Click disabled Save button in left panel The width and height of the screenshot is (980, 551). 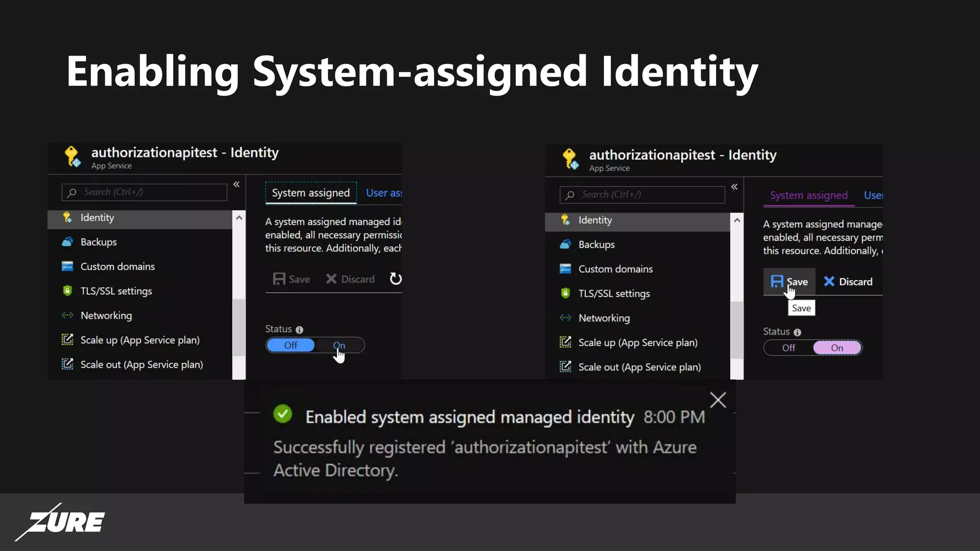291,279
